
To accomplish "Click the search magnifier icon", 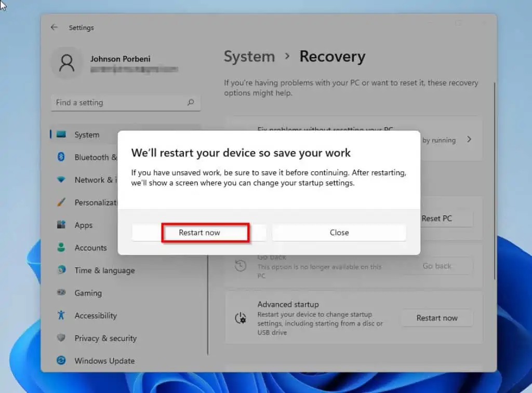I will point(191,103).
